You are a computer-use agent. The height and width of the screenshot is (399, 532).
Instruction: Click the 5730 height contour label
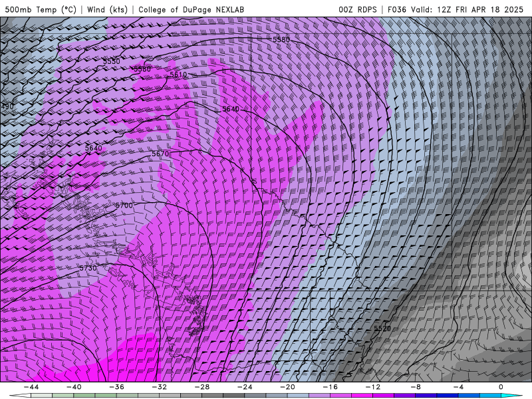coord(88,268)
